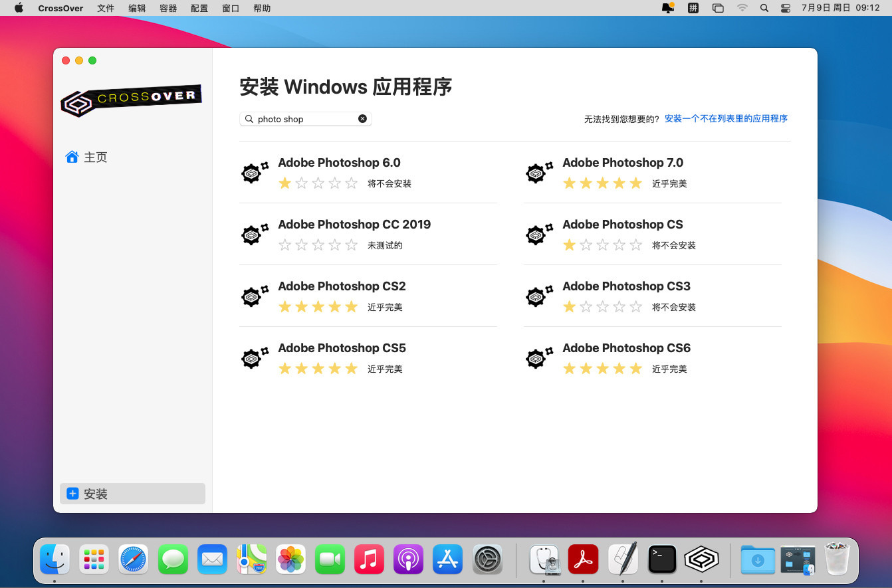Click the 安装 button in the sidebar

[132, 494]
